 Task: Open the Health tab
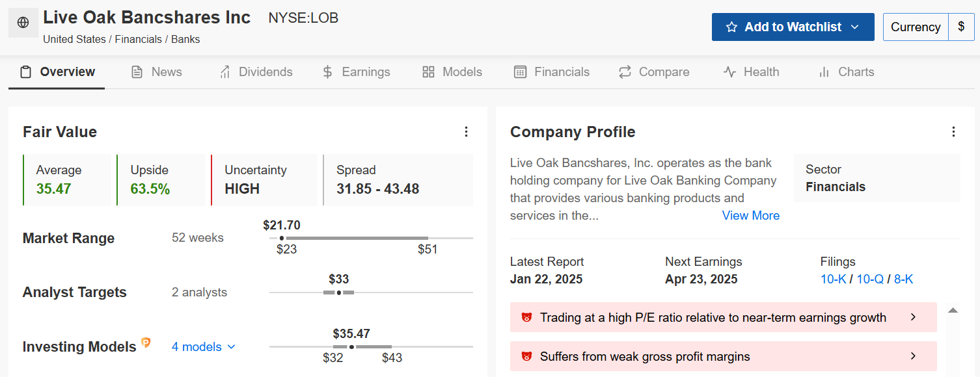coord(751,72)
